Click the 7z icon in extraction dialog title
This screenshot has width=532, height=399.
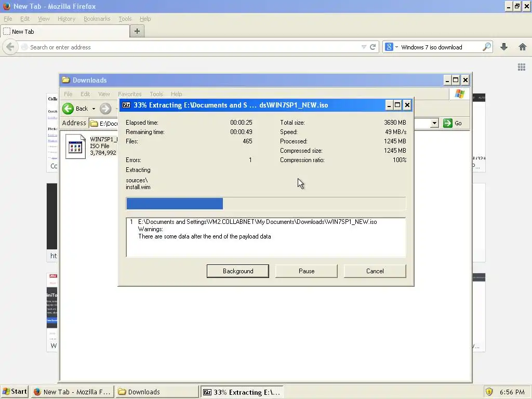coord(126,105)
